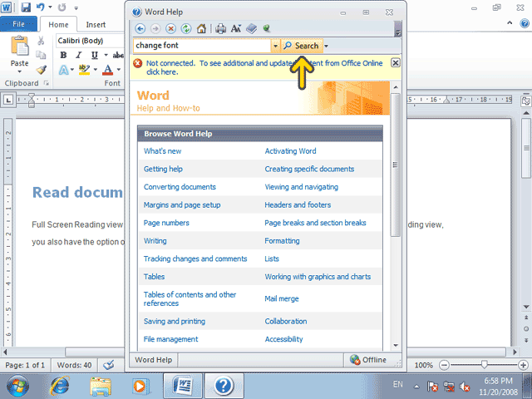
Task: Open "Tracking changes and comments" link
Action: click(195, 259)
